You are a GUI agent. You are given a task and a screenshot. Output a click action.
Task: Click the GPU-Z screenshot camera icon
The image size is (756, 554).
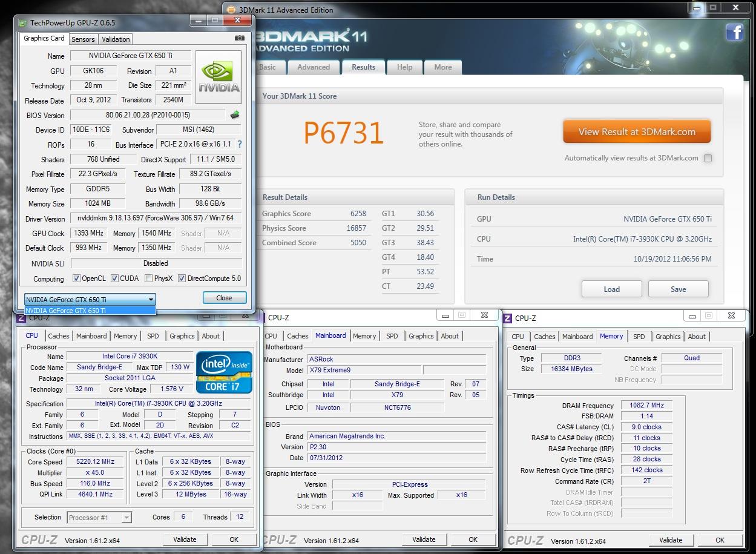[240, 38]
